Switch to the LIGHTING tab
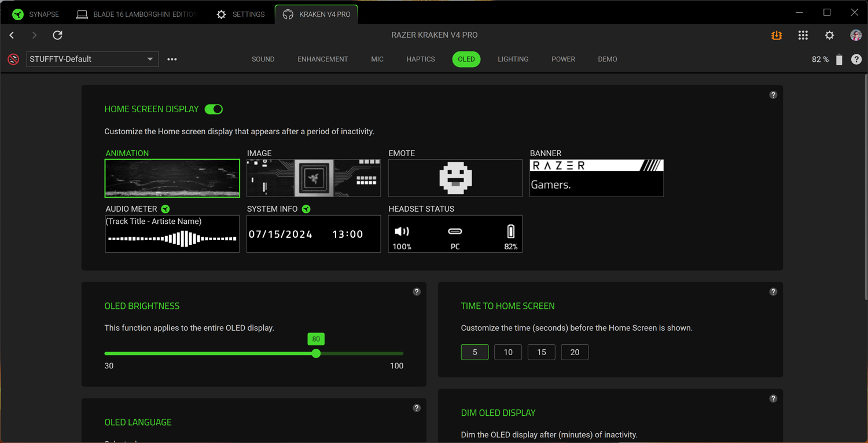The width and height of the screenshot is (868, 443). click(x=513, y=59)
